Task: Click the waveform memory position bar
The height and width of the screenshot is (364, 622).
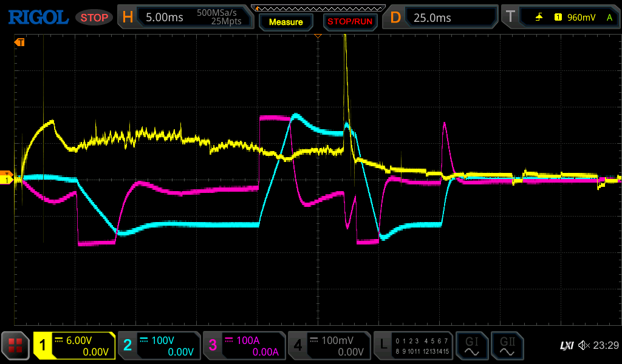Action: coord(318,7)
